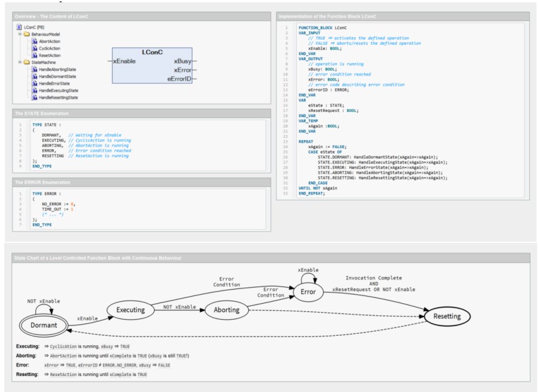Viewport: 538px width, 392px height.
Task: Click the BehaviourModel folder icon
Action: coord(27,35)
